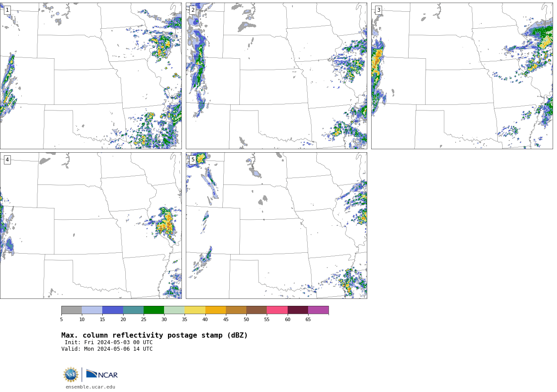
Task: Click the number 4 panel label
Action: click(7, 160)
